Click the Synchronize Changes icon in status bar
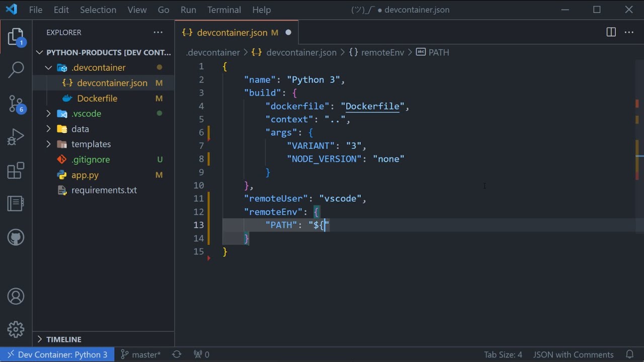Screen dimensions: 644x362 (177, 354)
